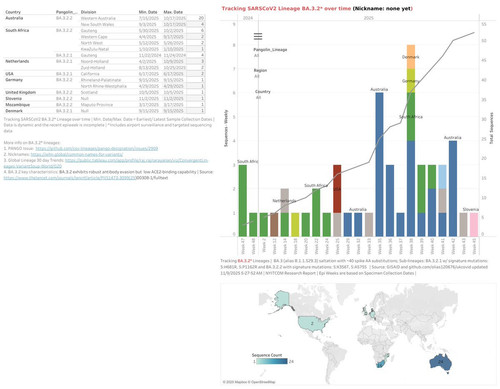Click the Min. Date column header
Screen dimensions: 500x389
coord(148,12)
